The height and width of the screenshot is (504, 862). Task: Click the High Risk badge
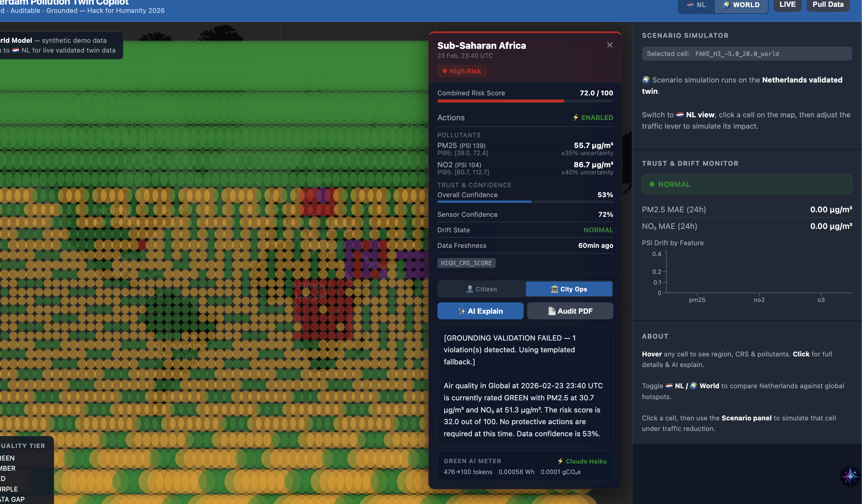462,71
